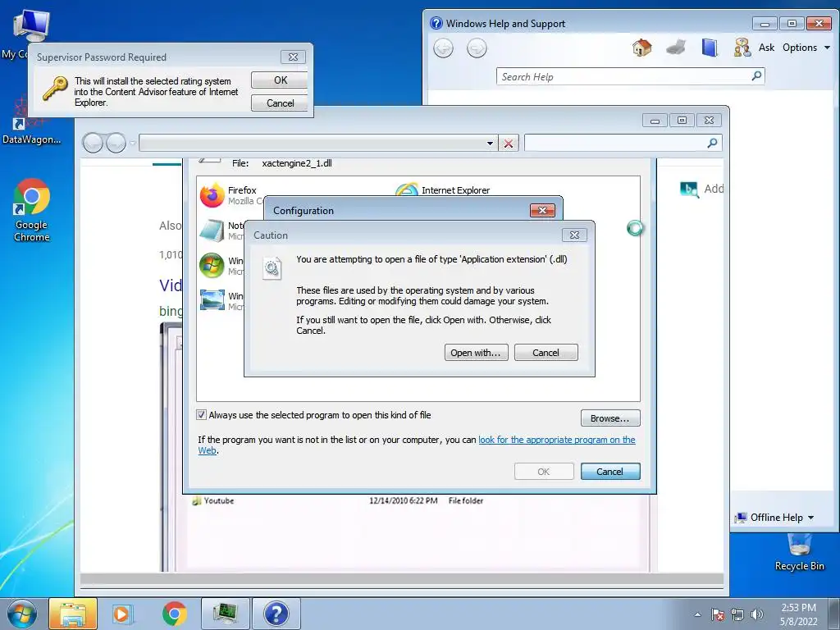Run the Help search magnifier icon
The width and height of the screenshot is (840, 630).
tap(756, 76)
